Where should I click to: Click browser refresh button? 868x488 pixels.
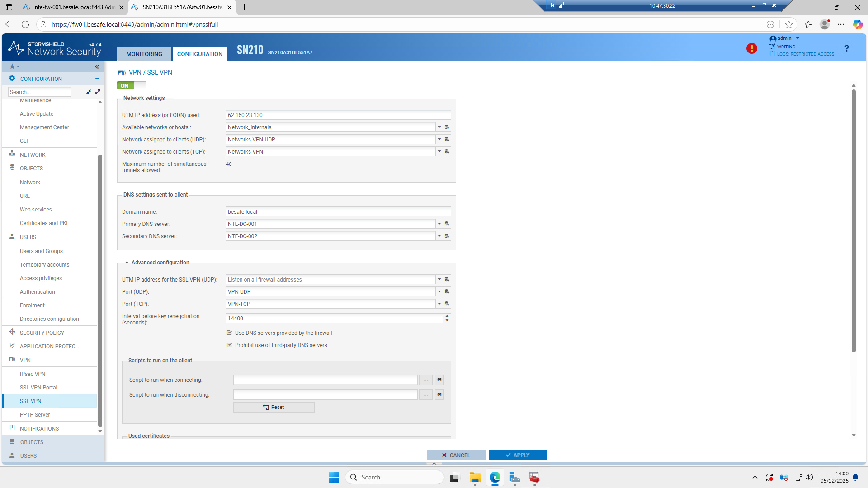coord(25,24)
